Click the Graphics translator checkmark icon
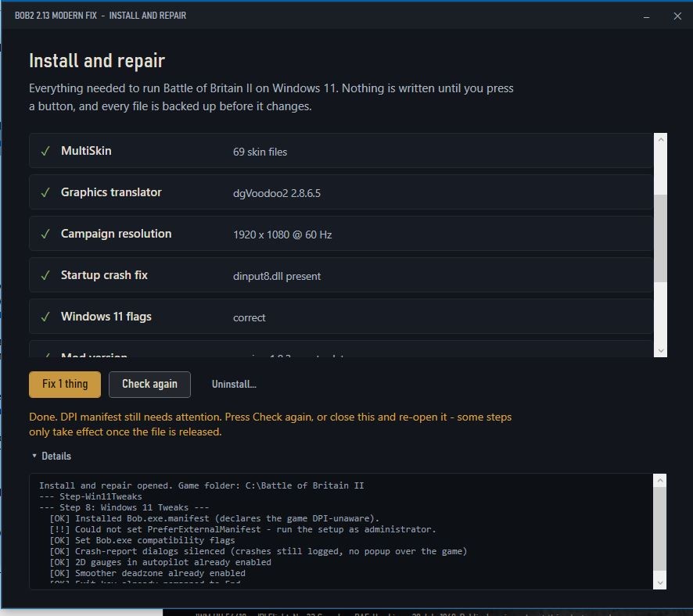This screenshot has width=693, height=616. point(45,192)
